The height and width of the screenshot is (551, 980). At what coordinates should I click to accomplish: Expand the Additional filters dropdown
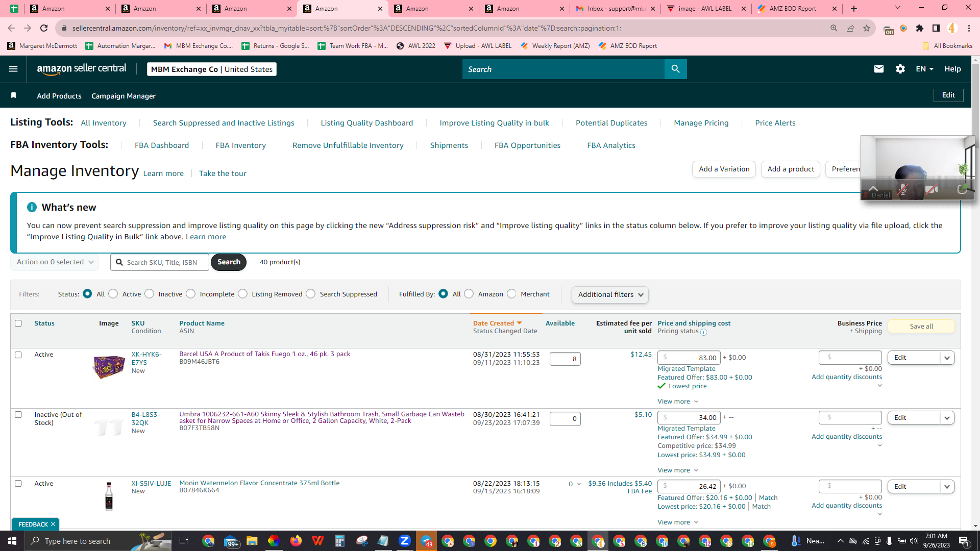(x=610, y=295)
